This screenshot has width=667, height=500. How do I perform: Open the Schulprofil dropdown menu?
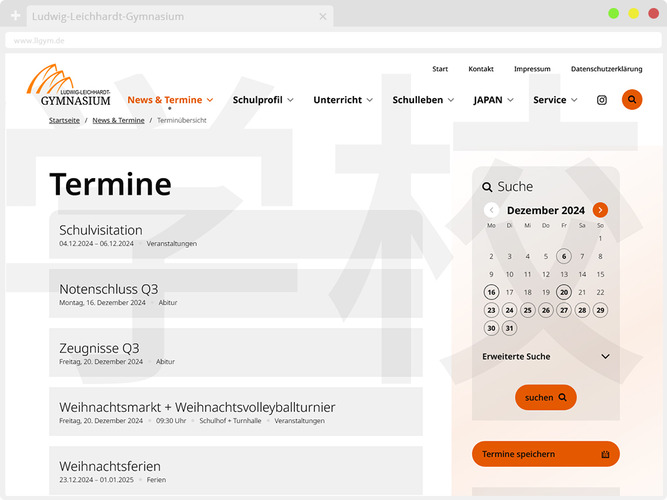click(x=264, y=100)
